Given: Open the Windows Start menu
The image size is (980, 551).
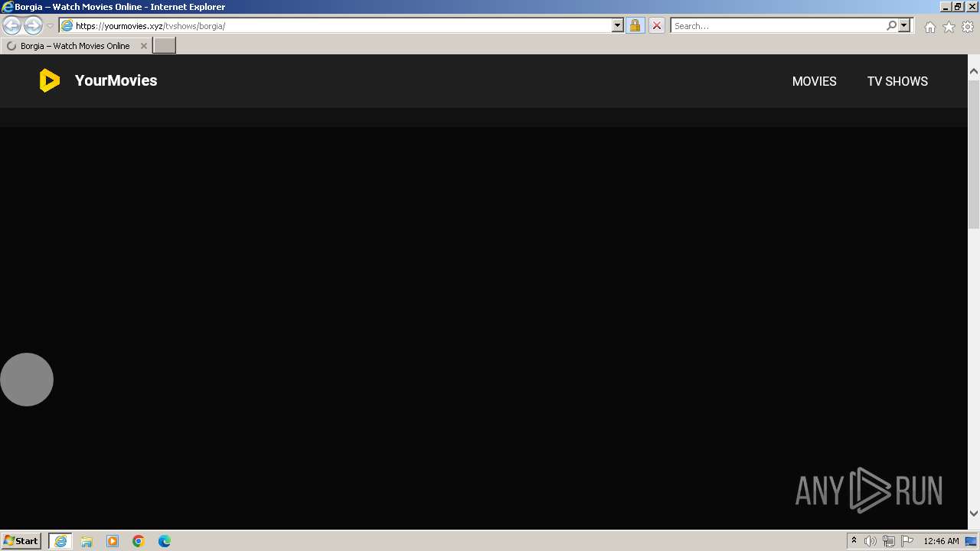Looking at the screenshot, I should coord(21,540).
